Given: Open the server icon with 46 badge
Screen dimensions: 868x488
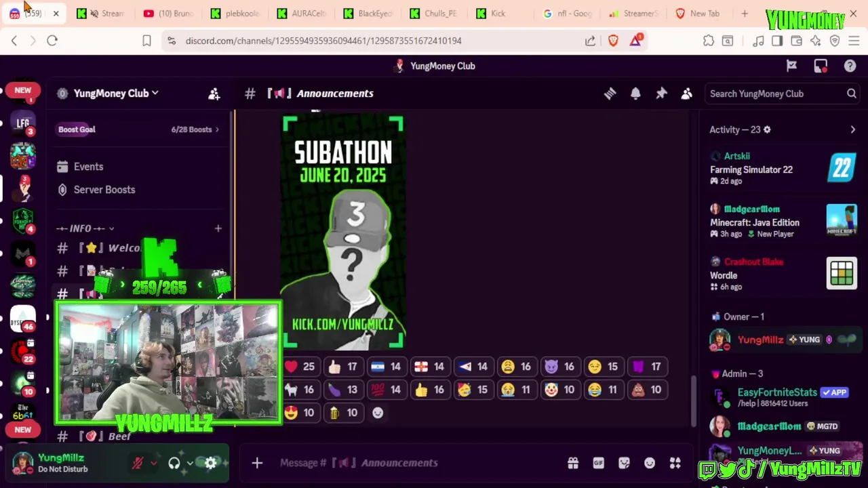Looking at the screenshot, I should tap(23, 319).
